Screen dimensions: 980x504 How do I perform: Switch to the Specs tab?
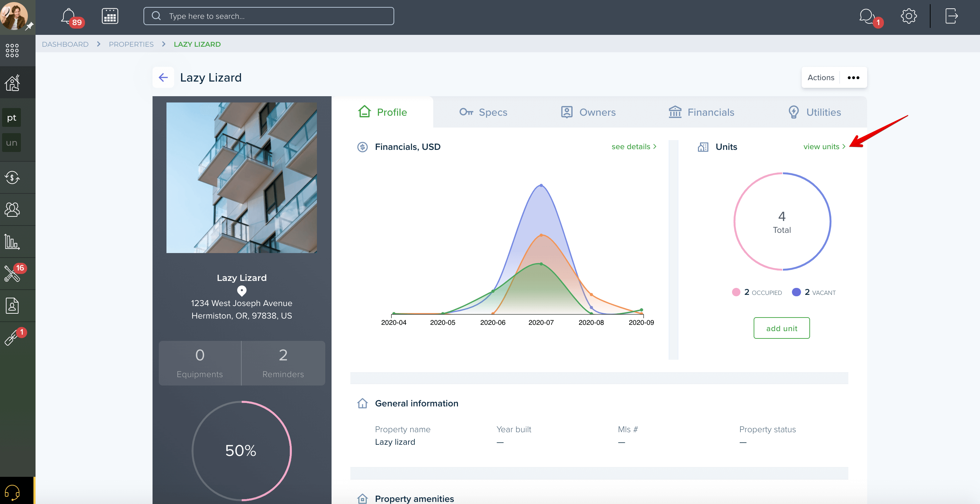pos(483,112)
